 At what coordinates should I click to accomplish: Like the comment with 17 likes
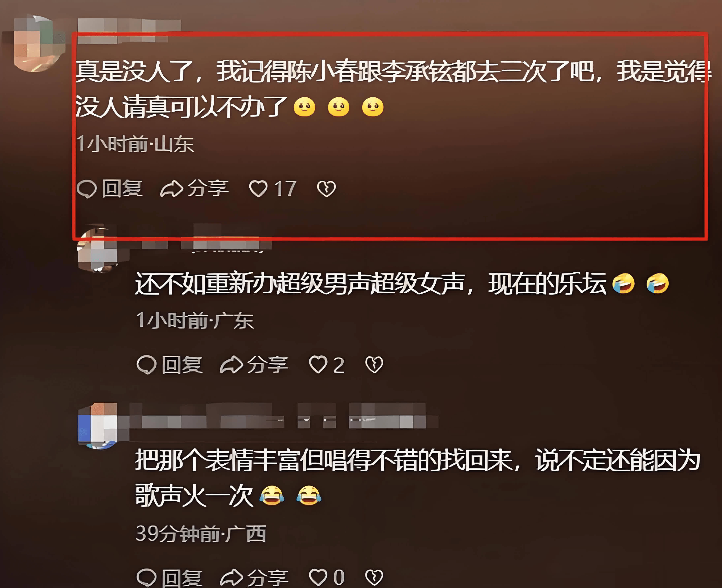pos(258,189)
